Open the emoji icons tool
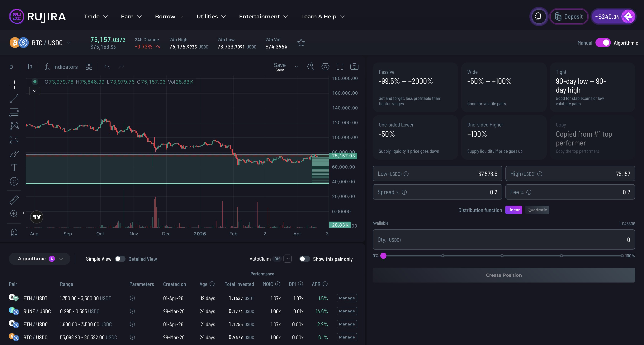The image size is (644, 345). coord(14,181)
